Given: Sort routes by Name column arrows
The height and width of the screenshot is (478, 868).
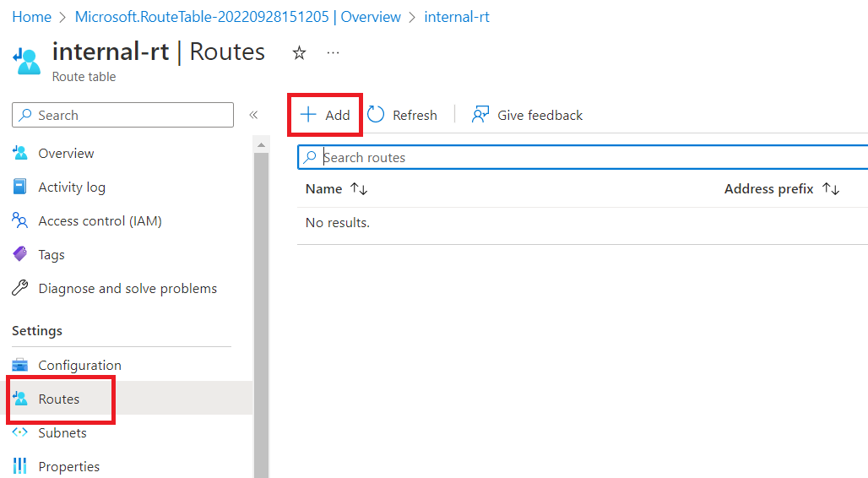Looking at the screenshot, I should [360, 189].
